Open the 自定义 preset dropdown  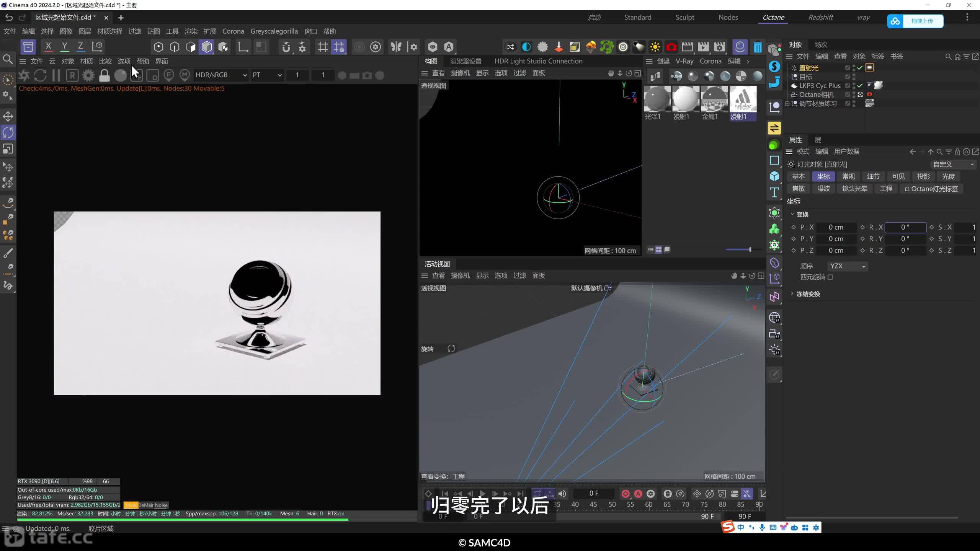(953, 164)
